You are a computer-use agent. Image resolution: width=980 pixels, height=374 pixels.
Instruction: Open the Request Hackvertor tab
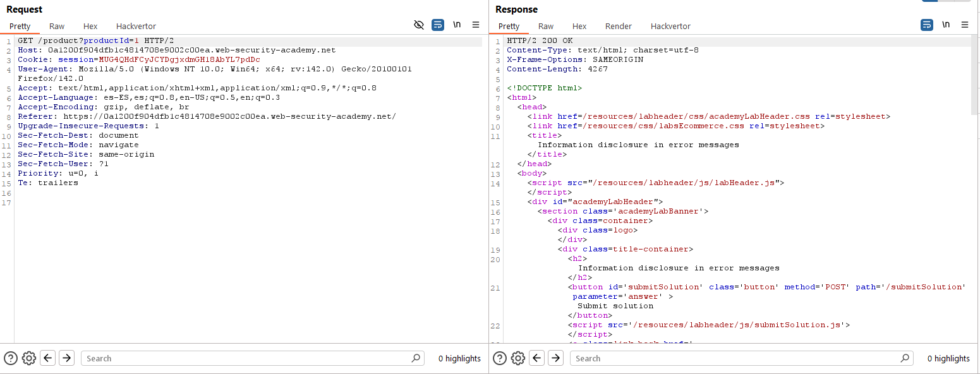(x=136, y=26)
